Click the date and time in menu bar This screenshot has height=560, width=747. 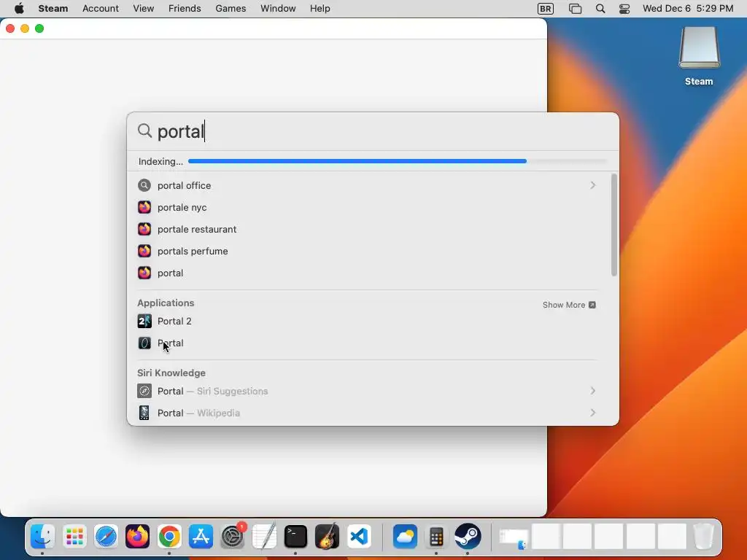688,9
